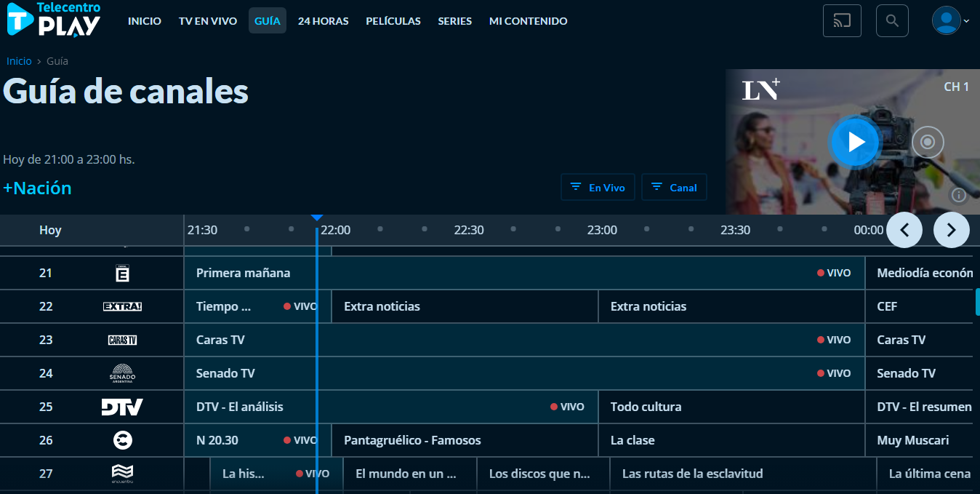
Task: Open live Senado TV program
Action: (524, 374)
